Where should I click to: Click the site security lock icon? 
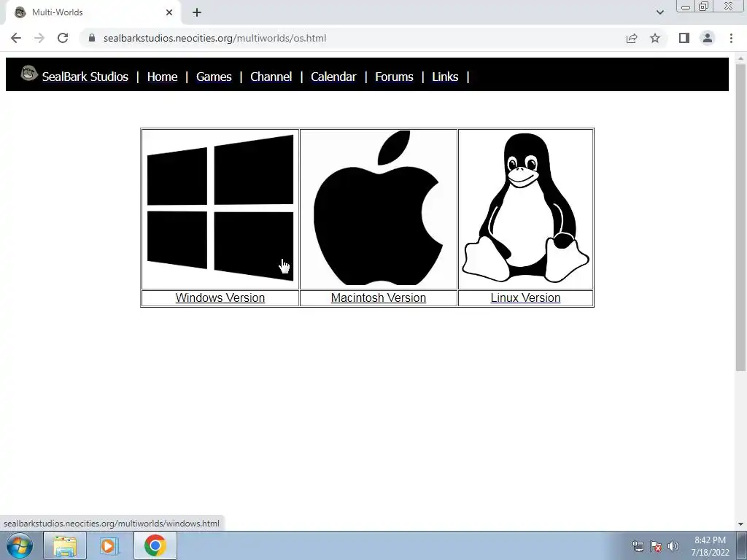(x=91, y=38)
